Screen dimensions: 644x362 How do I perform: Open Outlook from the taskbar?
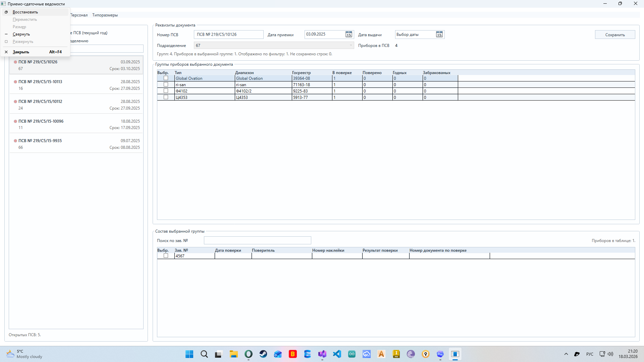(x=278, y=354)
